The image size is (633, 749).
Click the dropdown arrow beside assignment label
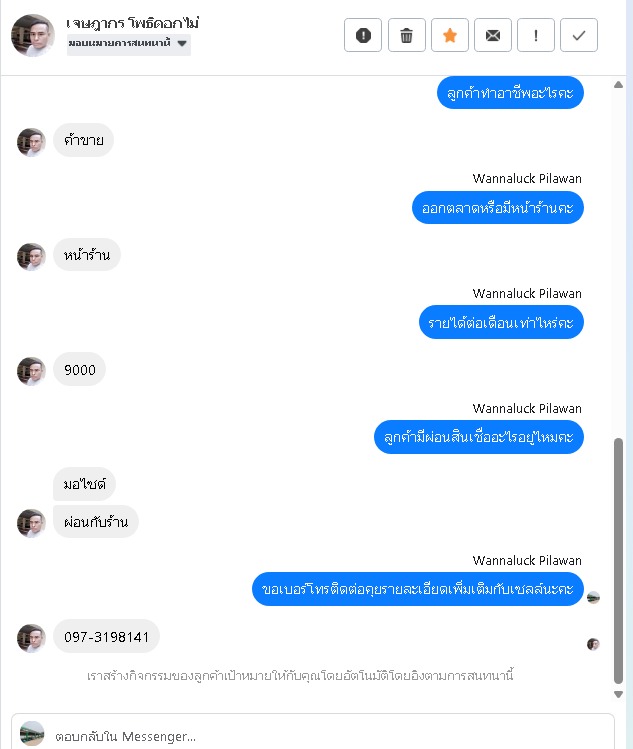(182, 43)
